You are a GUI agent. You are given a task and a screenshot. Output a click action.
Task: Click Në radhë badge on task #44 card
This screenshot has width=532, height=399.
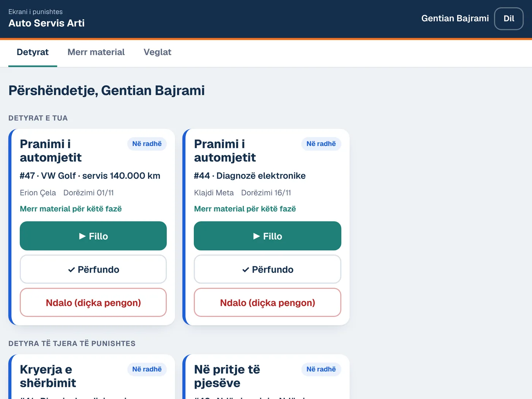click(321, 144)
